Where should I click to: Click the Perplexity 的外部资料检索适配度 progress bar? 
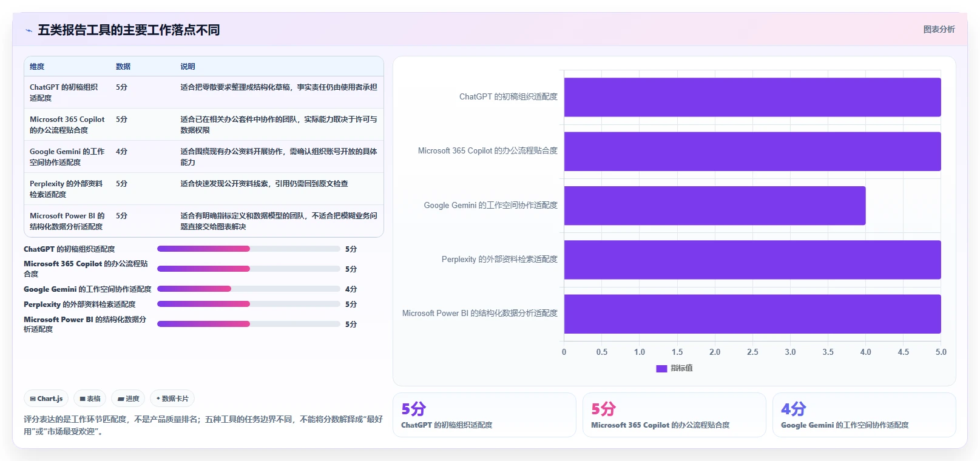pyautogui.click(x=249, y=304)
